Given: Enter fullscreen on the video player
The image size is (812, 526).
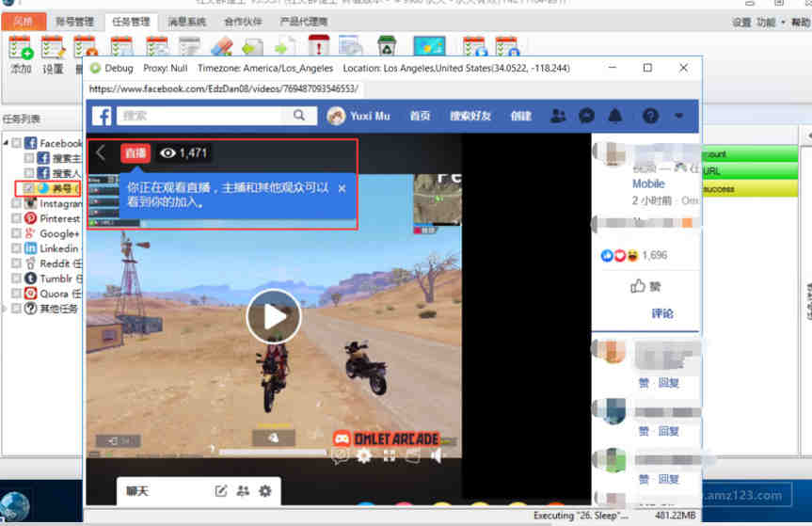Looking at the screenshot, I should point(389,455).
